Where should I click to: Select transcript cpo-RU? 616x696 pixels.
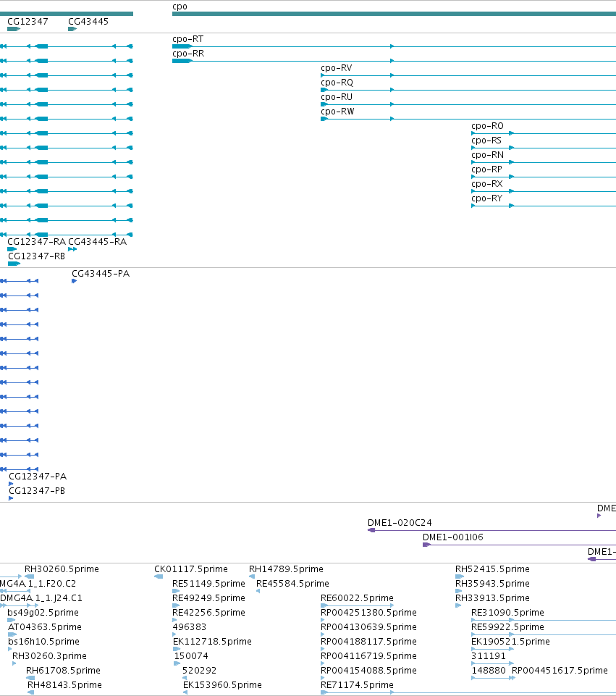pyautogui.click(x=336, y=97)
